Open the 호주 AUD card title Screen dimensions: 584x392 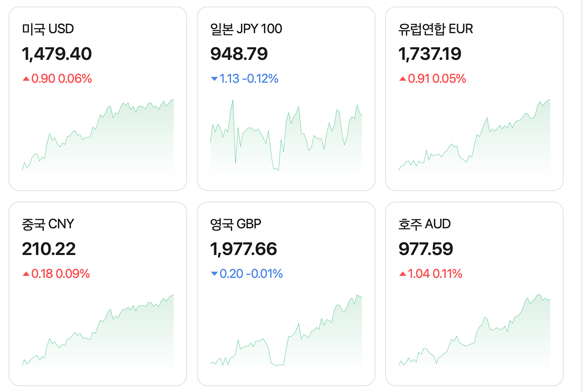coord(424,224)
